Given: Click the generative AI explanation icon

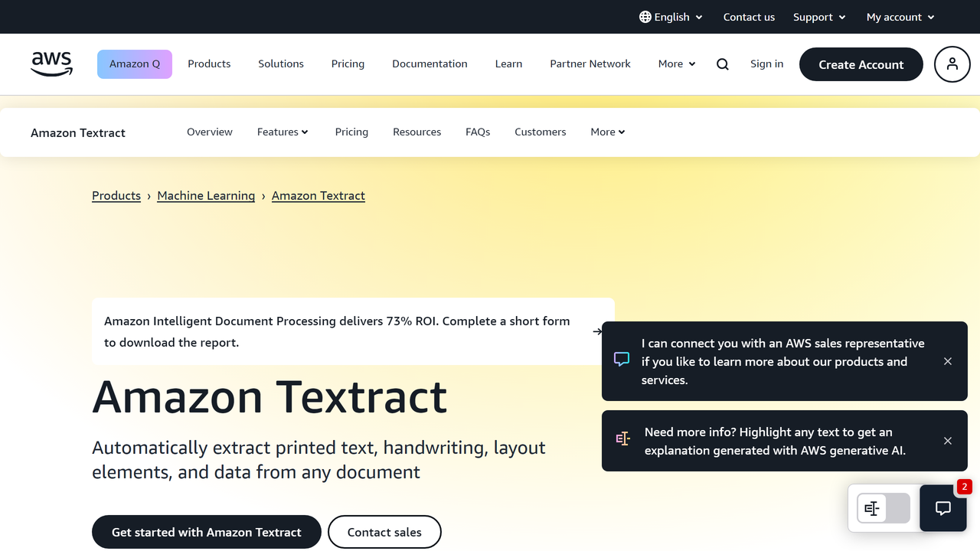Looking at the screenshot, I should (x=623, y=439).
